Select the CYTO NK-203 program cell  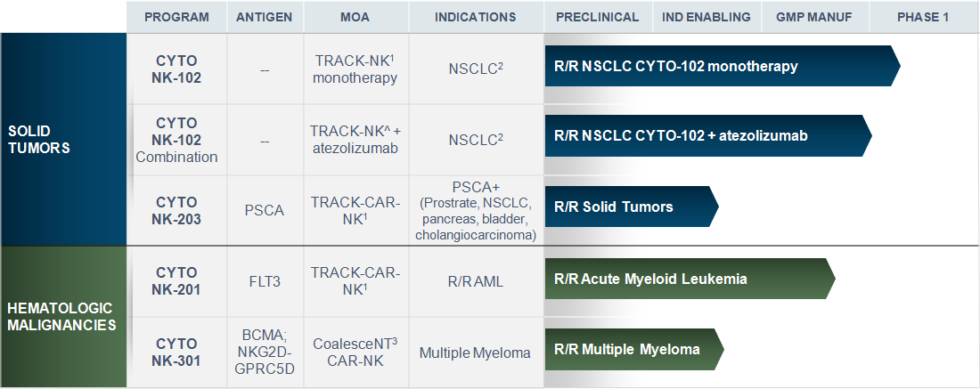point(177,210)
